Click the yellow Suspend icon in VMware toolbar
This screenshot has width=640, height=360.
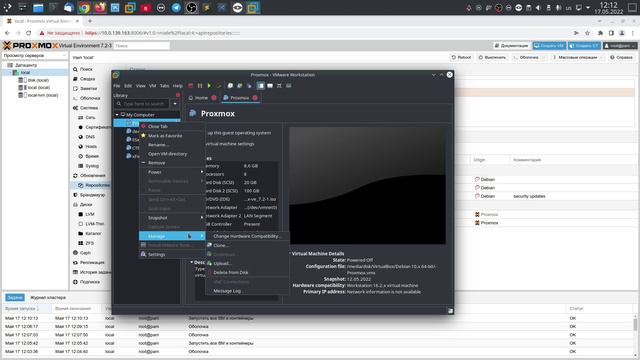(200, 86)
